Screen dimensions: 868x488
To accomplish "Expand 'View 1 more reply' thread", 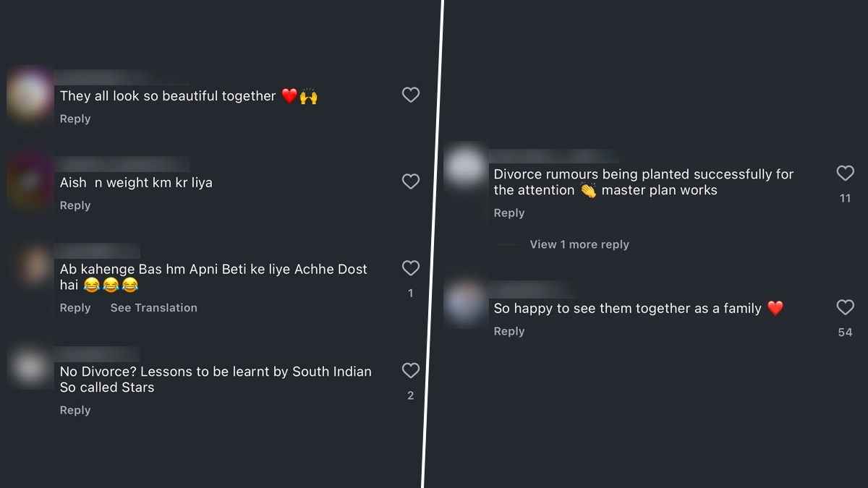I will [579, 245].
